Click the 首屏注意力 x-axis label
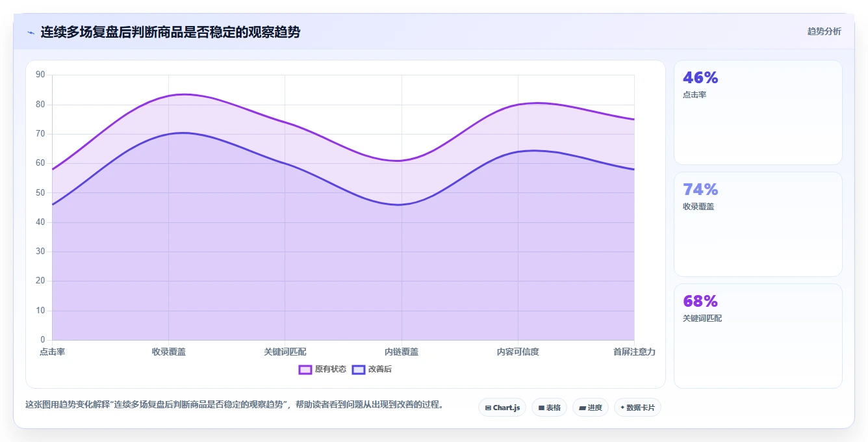This screenshot has height=442, width=868. tap(634, 352)
